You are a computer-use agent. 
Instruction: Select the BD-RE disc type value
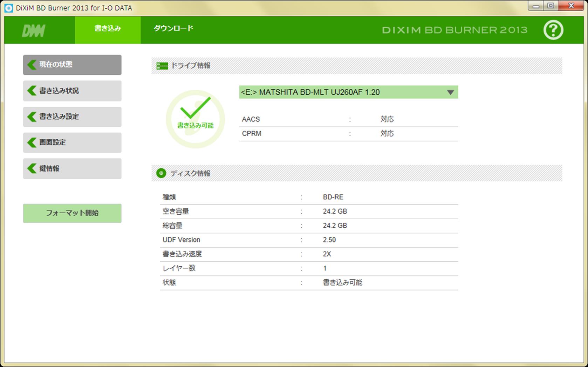coord(333,197)
